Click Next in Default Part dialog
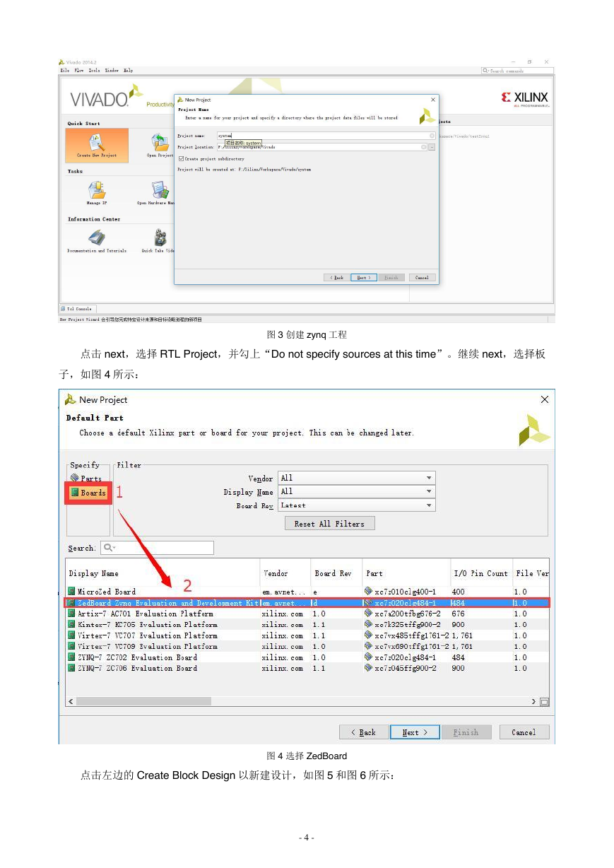 point(415,732)
